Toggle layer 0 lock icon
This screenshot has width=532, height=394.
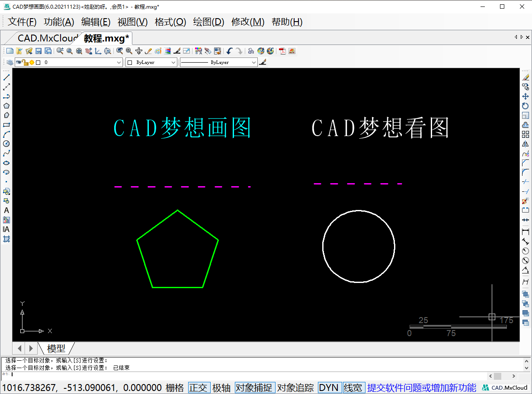pyautogui.click(x=26, y=63)
